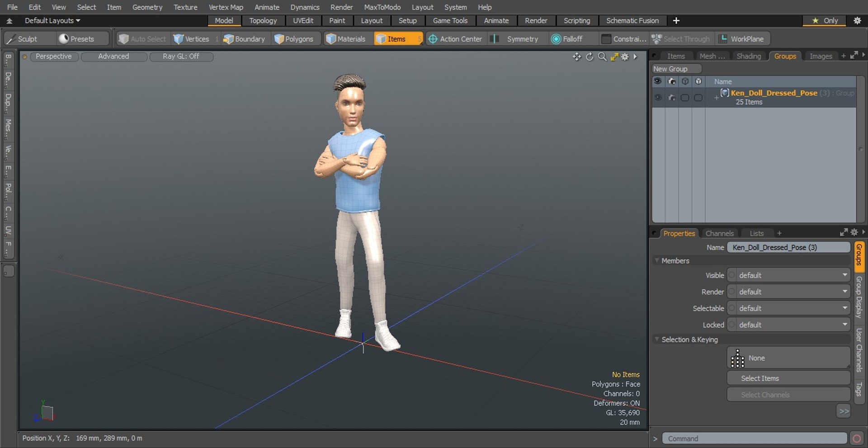The height and width of the screenshot is (448, 868).
Task: Click the Action Center button
Action: click(x=456, y=39)
